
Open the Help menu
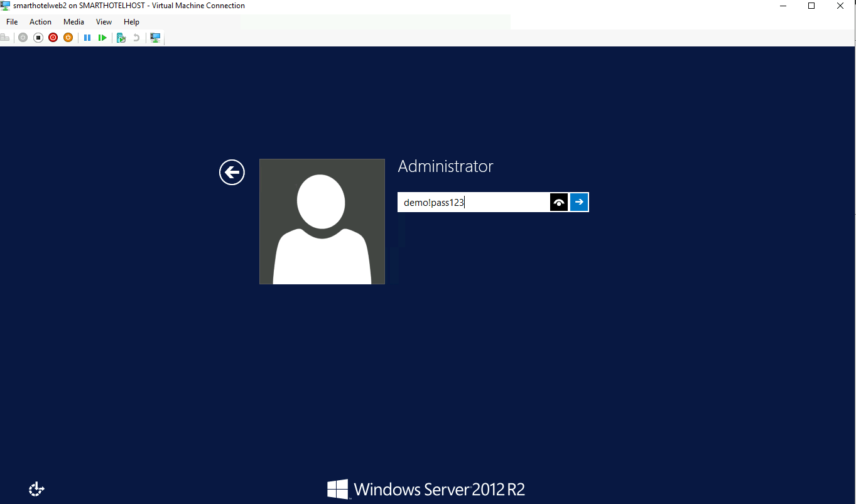131,22
